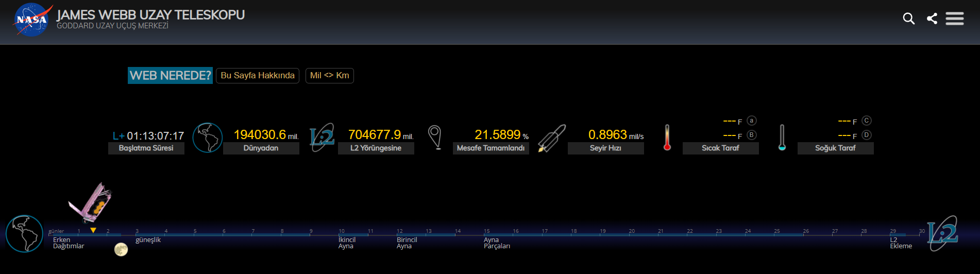Click the Dünyadan label

tap(261, 148)
